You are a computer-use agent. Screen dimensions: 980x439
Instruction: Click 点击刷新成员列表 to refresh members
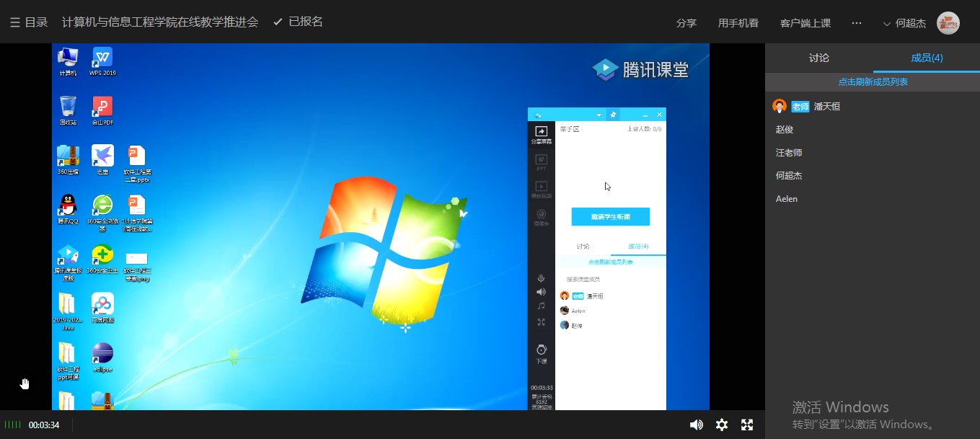(x=873, y=82)
